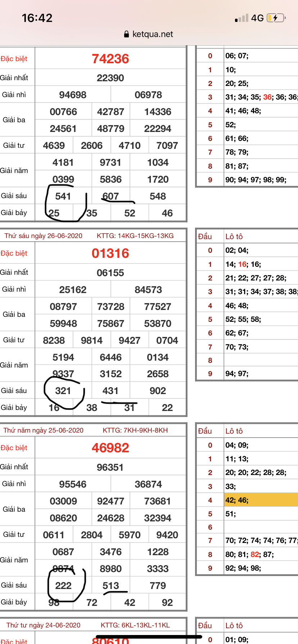Viewport: 298px width, 644px height.
Task: Select special prize number 01316
Action: (x=110, y=253)
